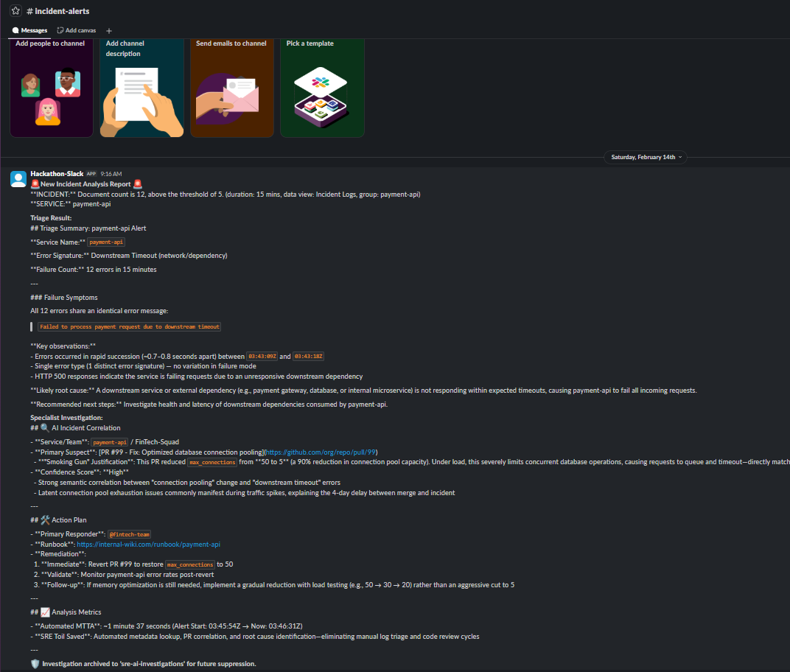Screen dimensions: 790x672
Task: Click the Recommended next steps line
Action: [x=209, y=405]
